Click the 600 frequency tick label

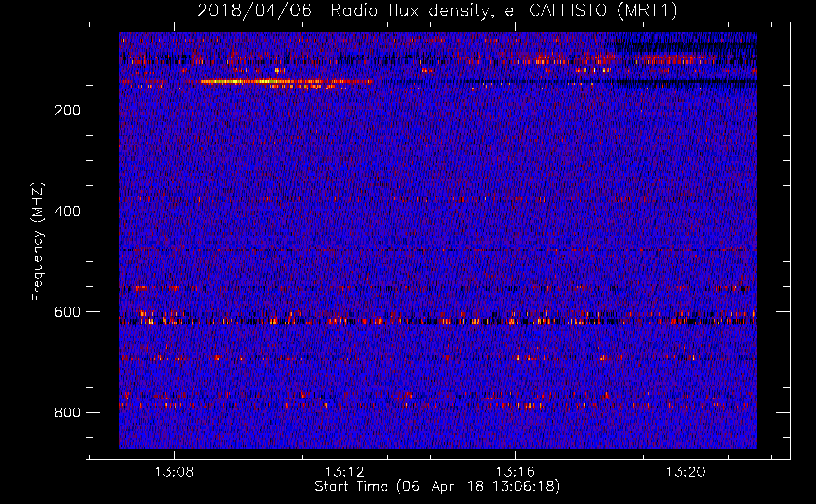68,312
